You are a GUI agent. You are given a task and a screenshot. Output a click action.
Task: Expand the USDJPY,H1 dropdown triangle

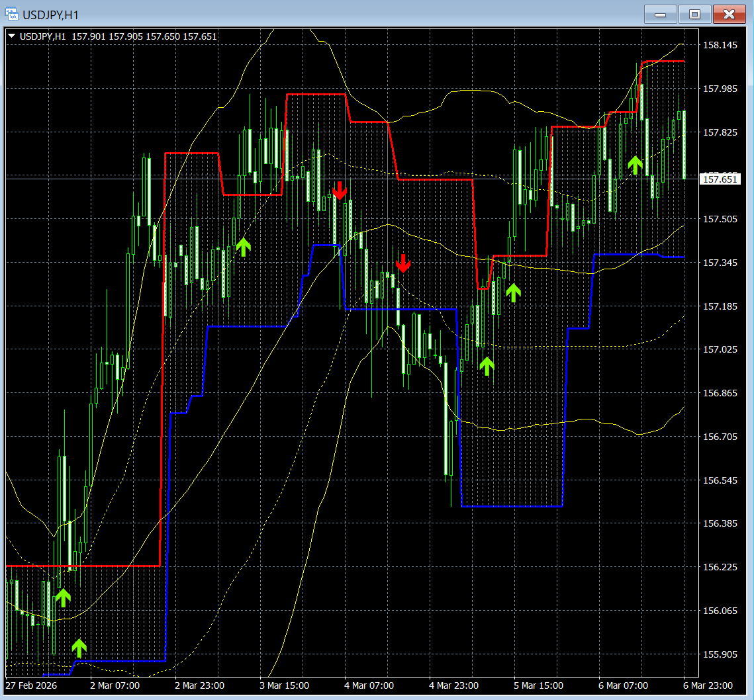(x=12, y=36)
